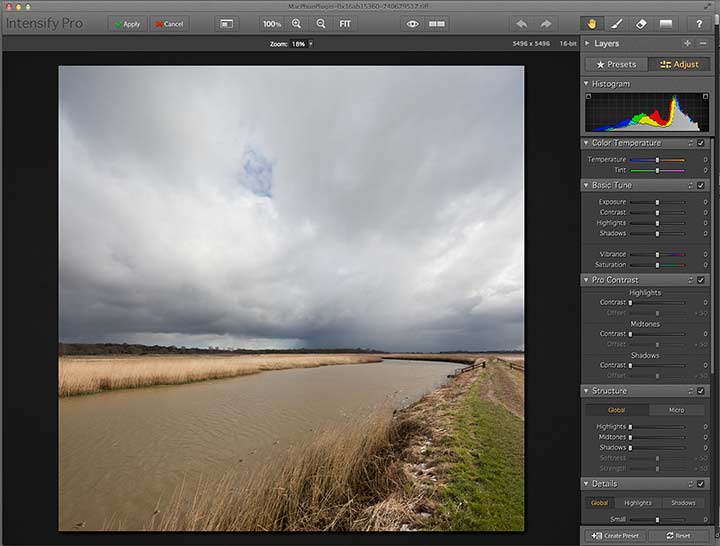Select the Brush masking tool
The height and width of the screenshot is (546, 720).
(616, 24)
